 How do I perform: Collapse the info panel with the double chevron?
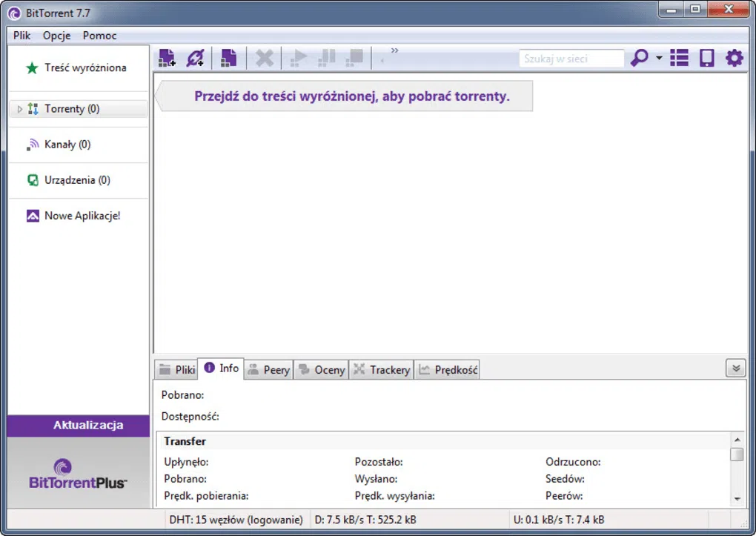click(x=735, y=368)
